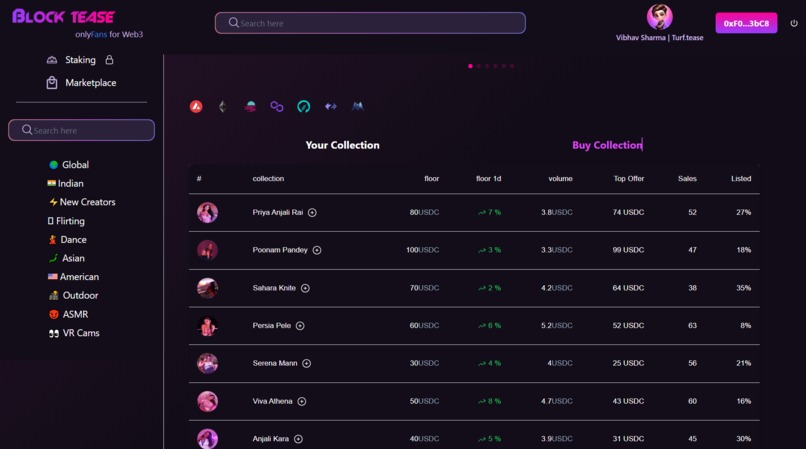
Task: Expand Anjali Kara plus icon
Action: coord(298,439)
